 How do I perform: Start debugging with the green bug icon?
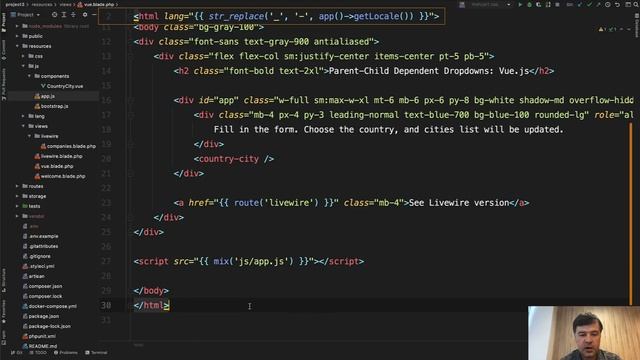529,4
